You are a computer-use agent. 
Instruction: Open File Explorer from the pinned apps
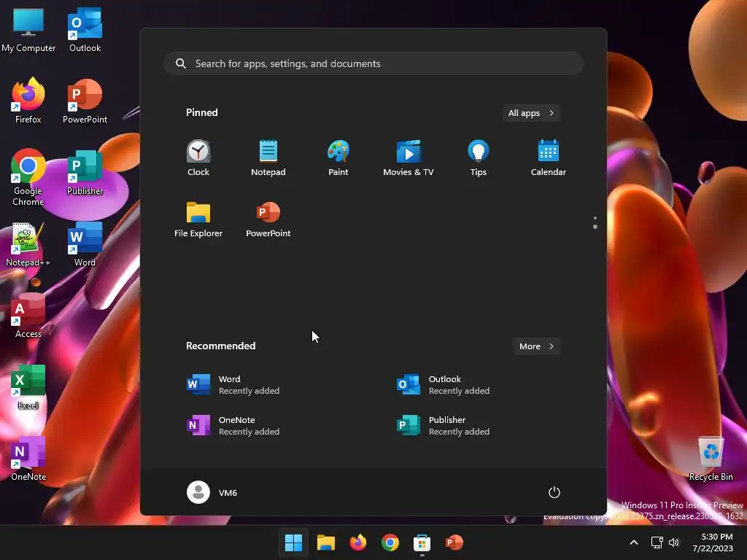coord(198,219)
